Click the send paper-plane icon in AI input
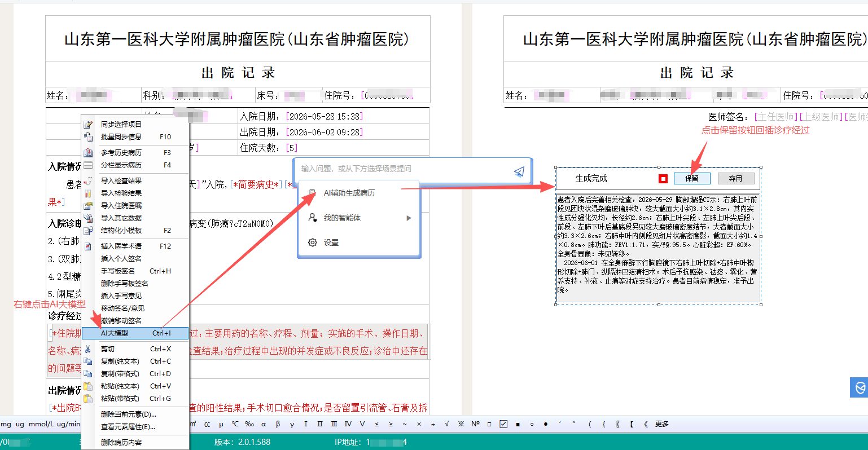 [519, 171]
